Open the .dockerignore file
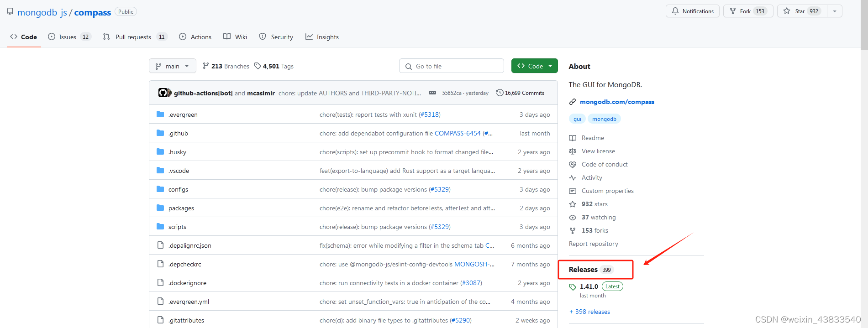Image resolution: width=868 pixels, height=328 pixels. [187, 283]
